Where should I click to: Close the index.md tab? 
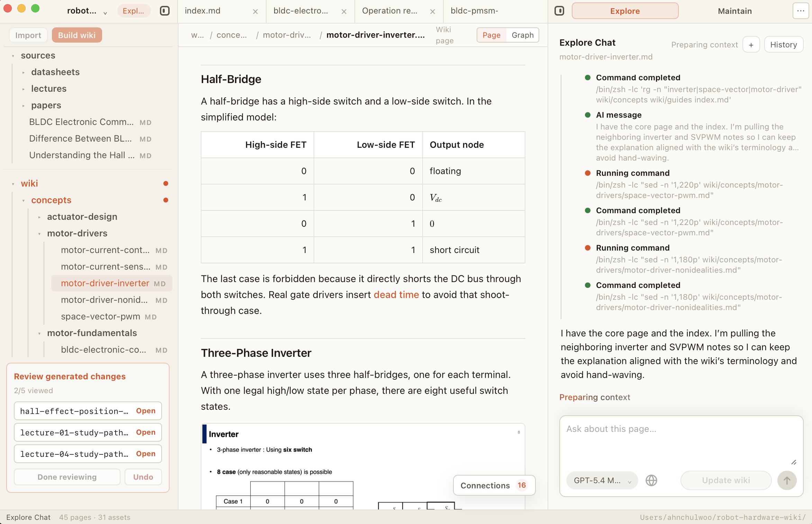point(255,11)
